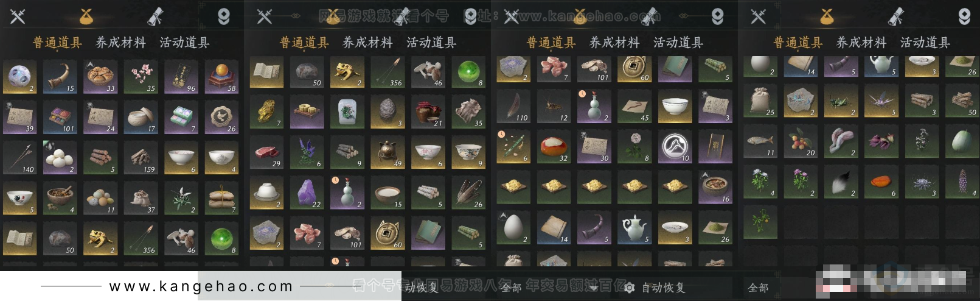Pick the bird emblem token, count 26
The width and height of the screenshot is (980, 301).
(221, 117)
